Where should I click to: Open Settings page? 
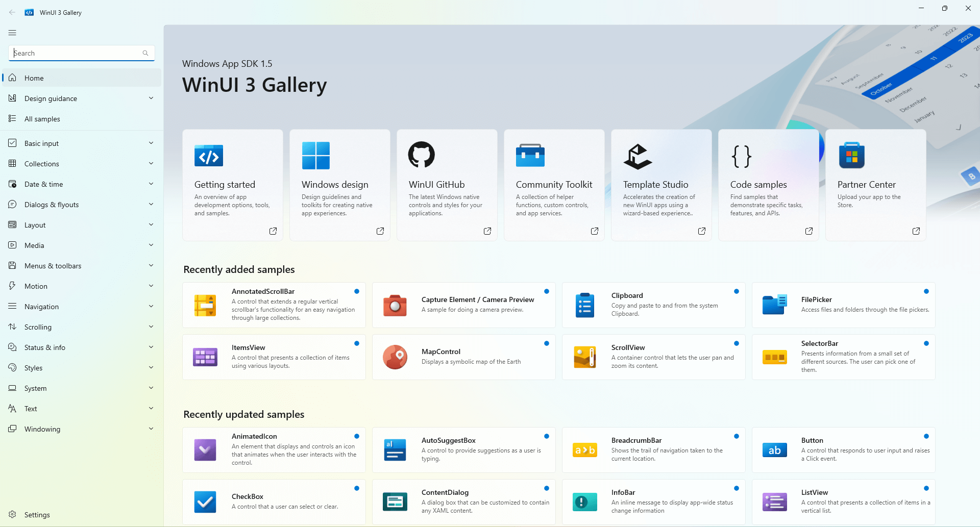82,515
